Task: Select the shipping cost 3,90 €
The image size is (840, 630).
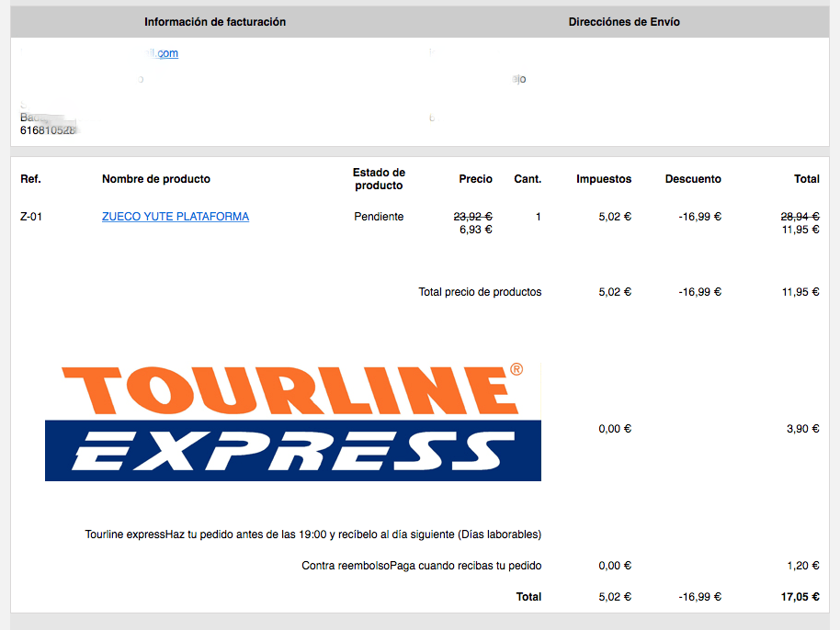Action: coord(803,428)
